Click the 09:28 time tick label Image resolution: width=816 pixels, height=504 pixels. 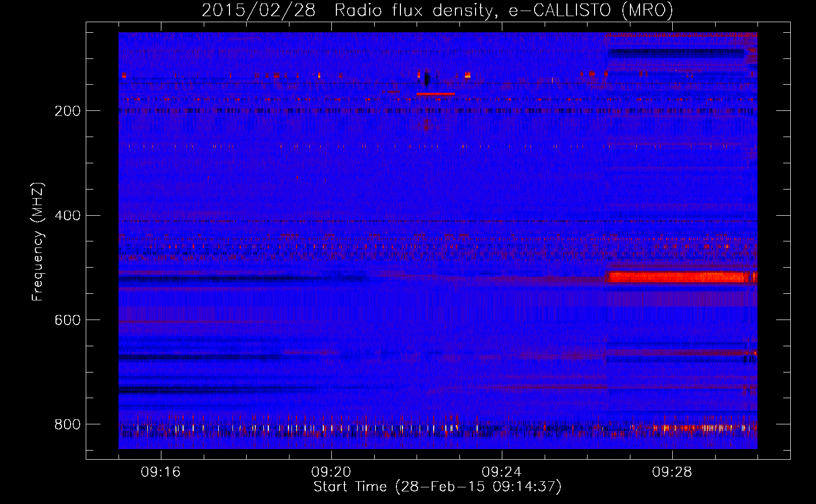[x=672, y=472]
